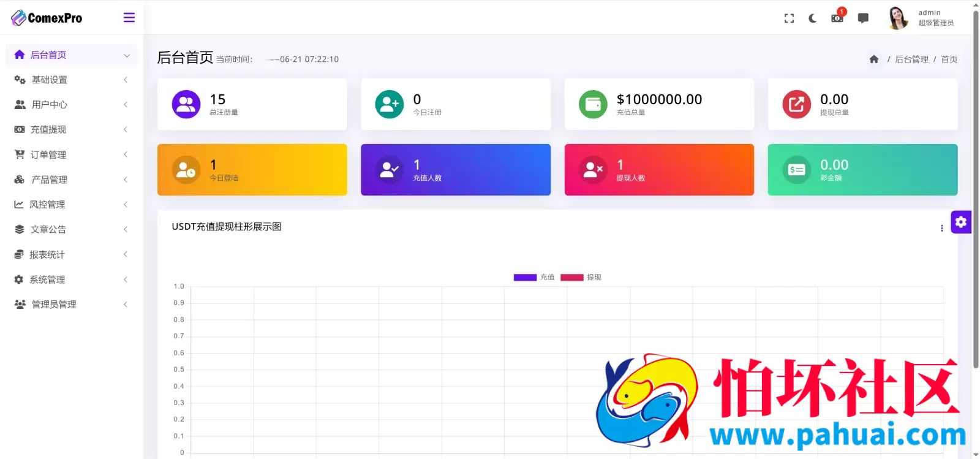
Task: Click the admin username text
Action: tap(929, 12)
